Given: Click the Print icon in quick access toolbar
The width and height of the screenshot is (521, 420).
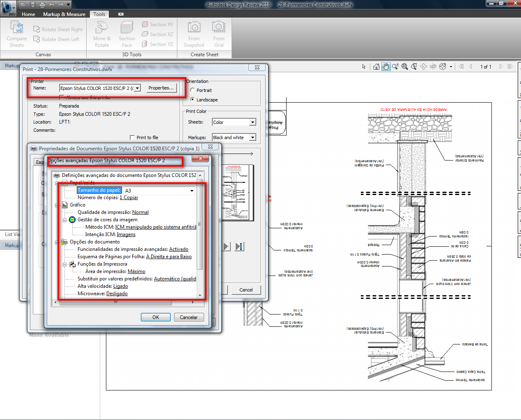Looking at the screenshot, I should 42,5.
